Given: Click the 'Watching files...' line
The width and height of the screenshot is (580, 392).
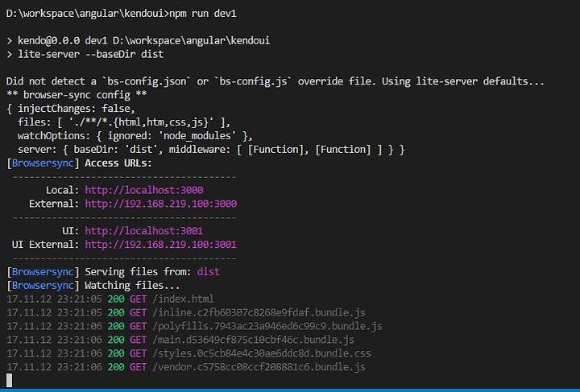Looking at the screenshot, I should [x=93, y=286].
